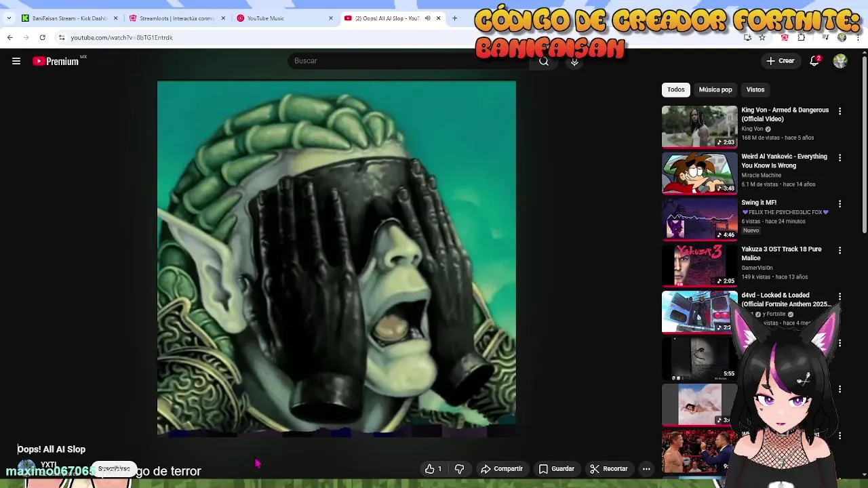Click the Suscribirse button
Screen dimensions: 868x488
[x=114, y=468]
